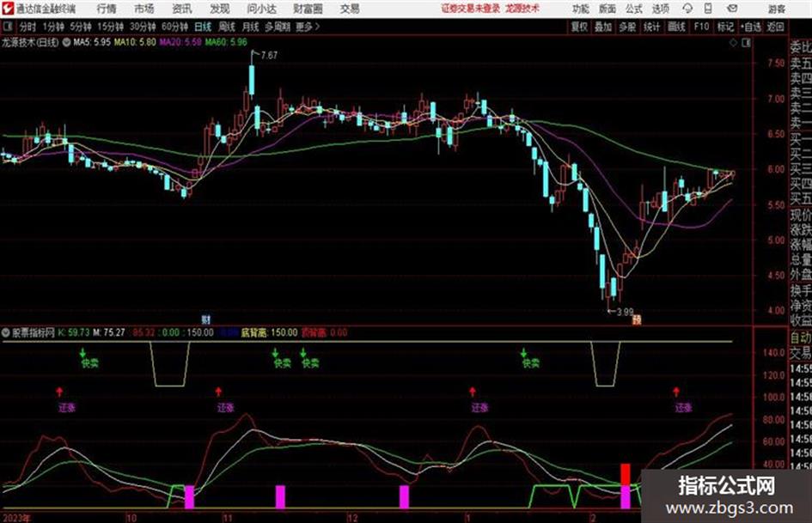Toggle the left panel icon beside 分时

8,27
